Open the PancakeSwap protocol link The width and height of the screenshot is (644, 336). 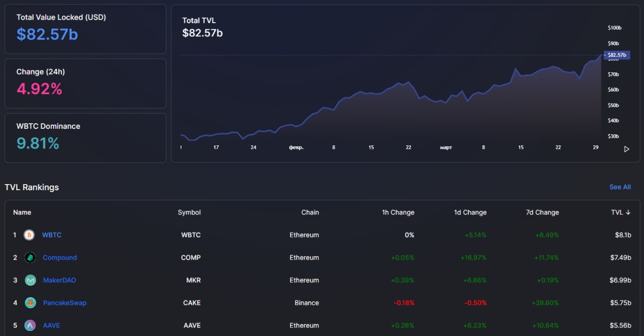[x=65, y=303]
